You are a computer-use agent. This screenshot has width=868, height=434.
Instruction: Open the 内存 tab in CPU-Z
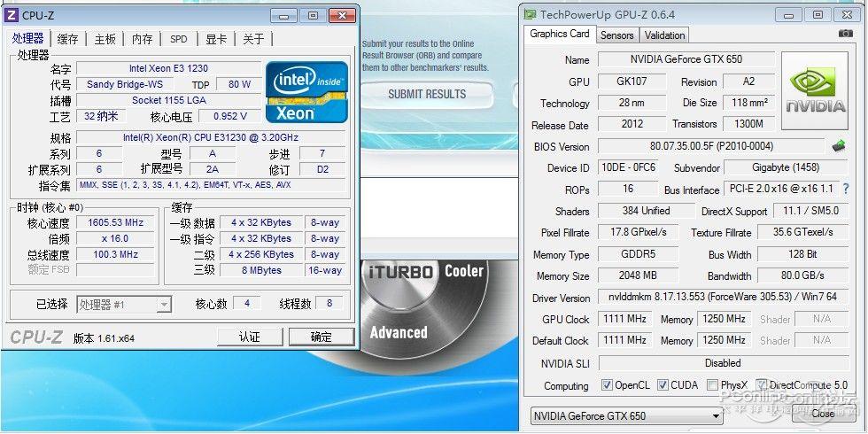[x=143, y=39]
